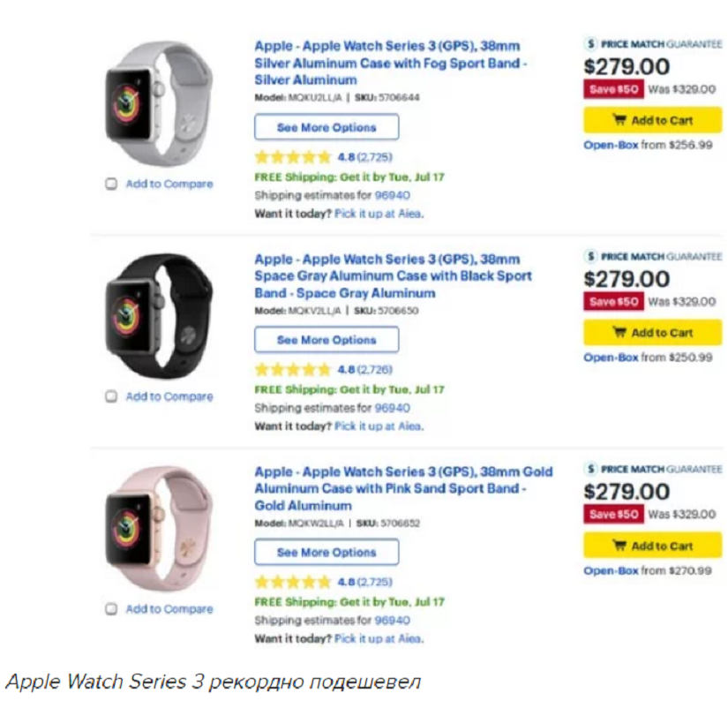The width and height of the screenshot is (728, 701).
Task: Open the Gold Aluminum Pink Sand title link
Action: click(x=403, y=488)
